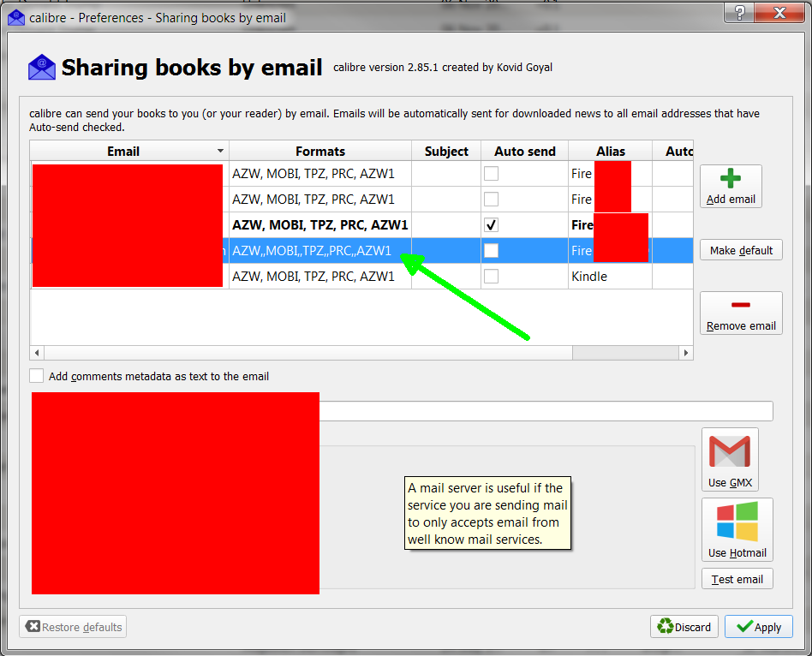Click the Subject cell in the first row

446,174
